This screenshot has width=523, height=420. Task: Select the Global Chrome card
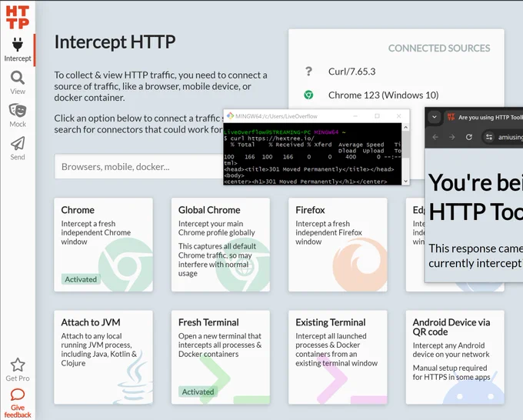click(x=221, y=245)
